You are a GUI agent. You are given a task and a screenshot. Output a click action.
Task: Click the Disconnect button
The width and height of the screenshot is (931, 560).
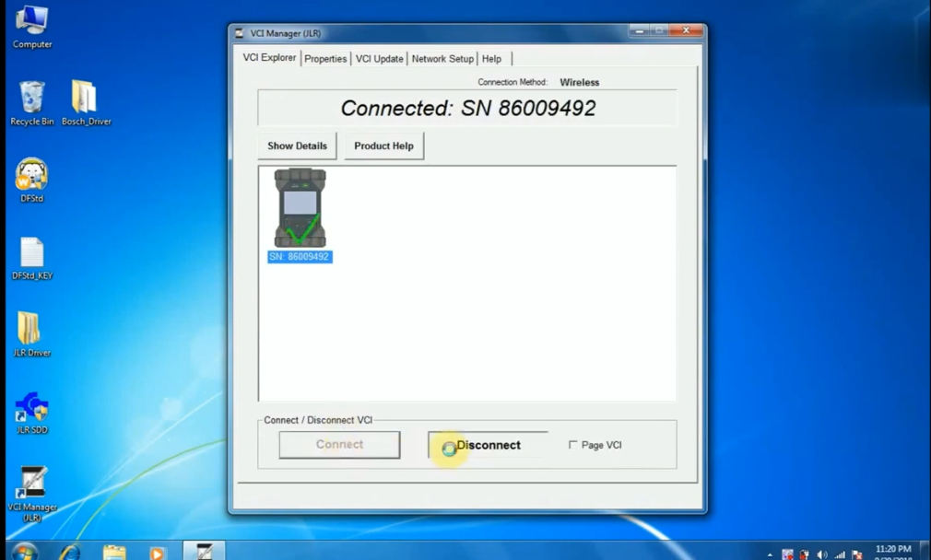point(488,445)
